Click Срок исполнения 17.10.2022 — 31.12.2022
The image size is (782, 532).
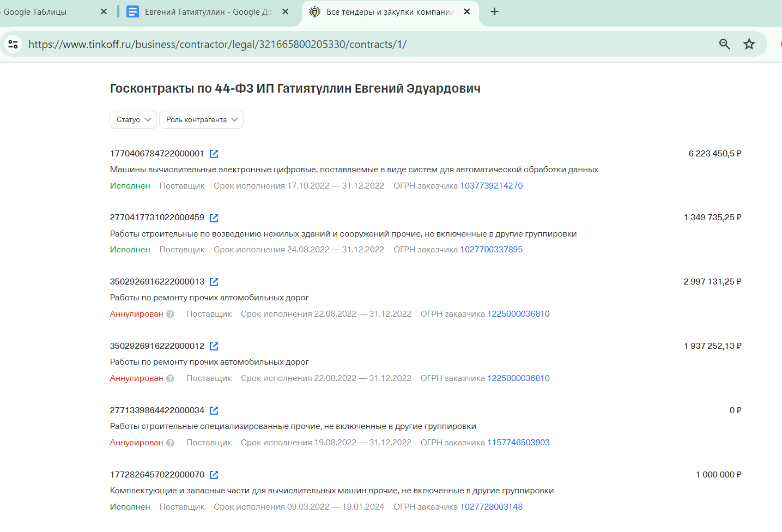pyautogui.click(x=299, y=186)
